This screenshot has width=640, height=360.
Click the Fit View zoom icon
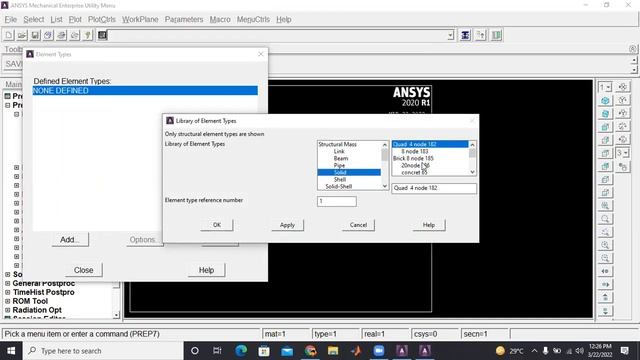click(605, 206)
